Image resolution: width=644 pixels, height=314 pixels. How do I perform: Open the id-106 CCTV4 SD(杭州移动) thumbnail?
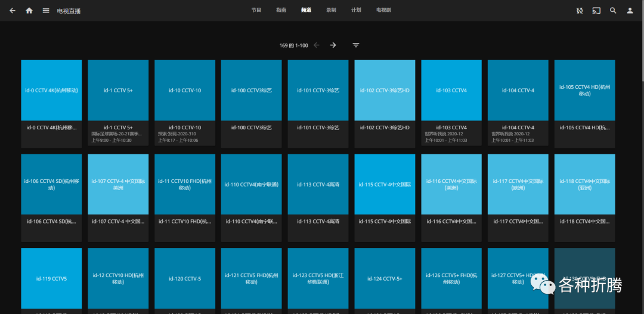[51, 184]
